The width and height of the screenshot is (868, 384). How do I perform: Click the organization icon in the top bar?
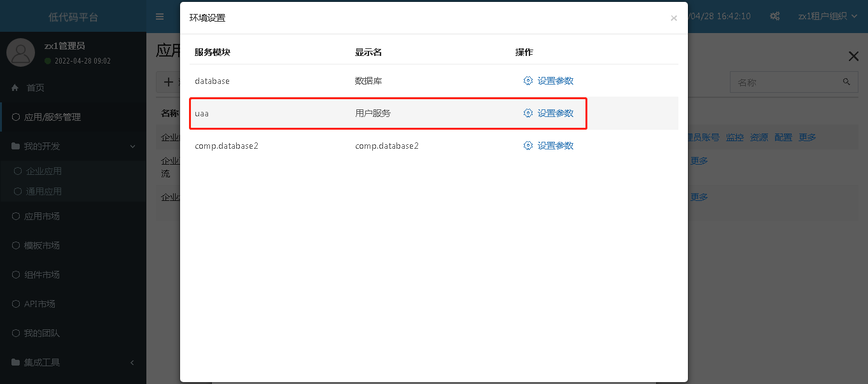(x=774, y=17)
